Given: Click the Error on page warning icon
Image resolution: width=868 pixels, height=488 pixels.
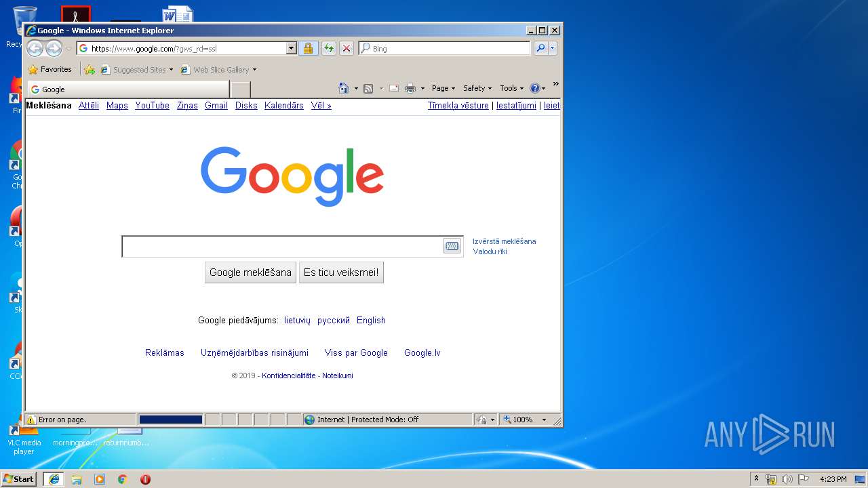Looking at the screenshot, I should pos(31,420).
